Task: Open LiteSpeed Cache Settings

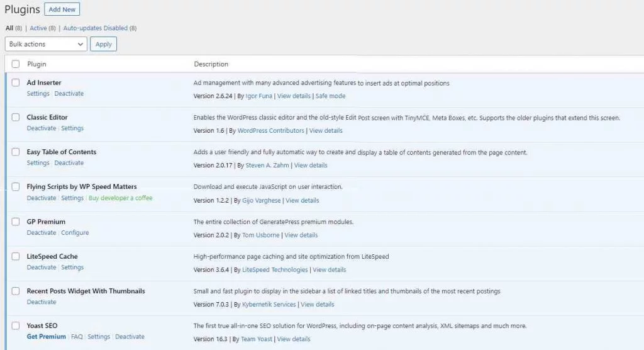Action: (x=72, y=267)
